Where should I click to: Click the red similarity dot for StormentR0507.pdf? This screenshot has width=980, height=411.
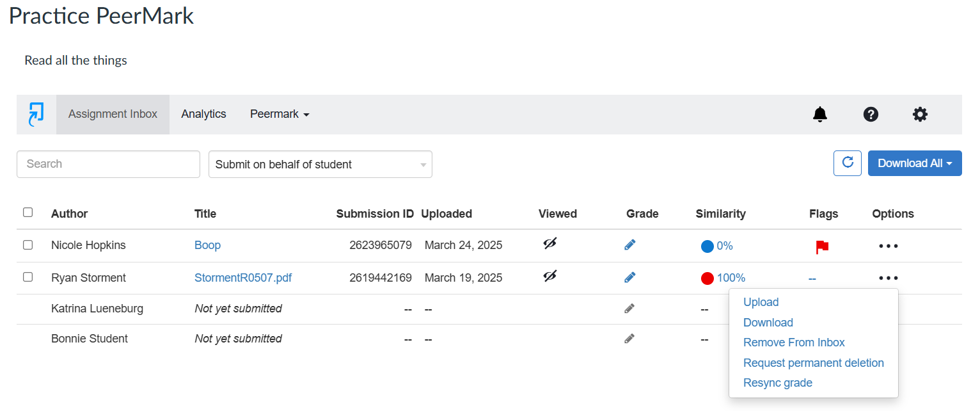pyautogui.click(x=707, y=278)
